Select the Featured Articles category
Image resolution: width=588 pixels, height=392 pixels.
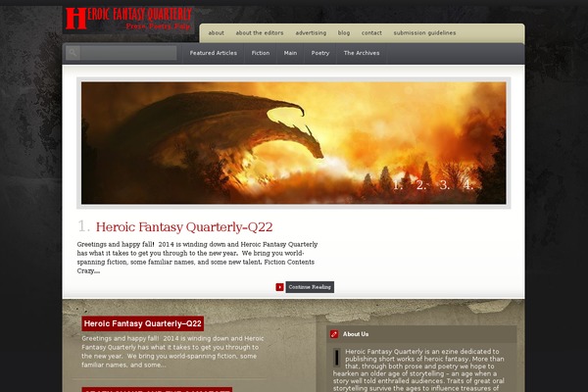(213, 53)
